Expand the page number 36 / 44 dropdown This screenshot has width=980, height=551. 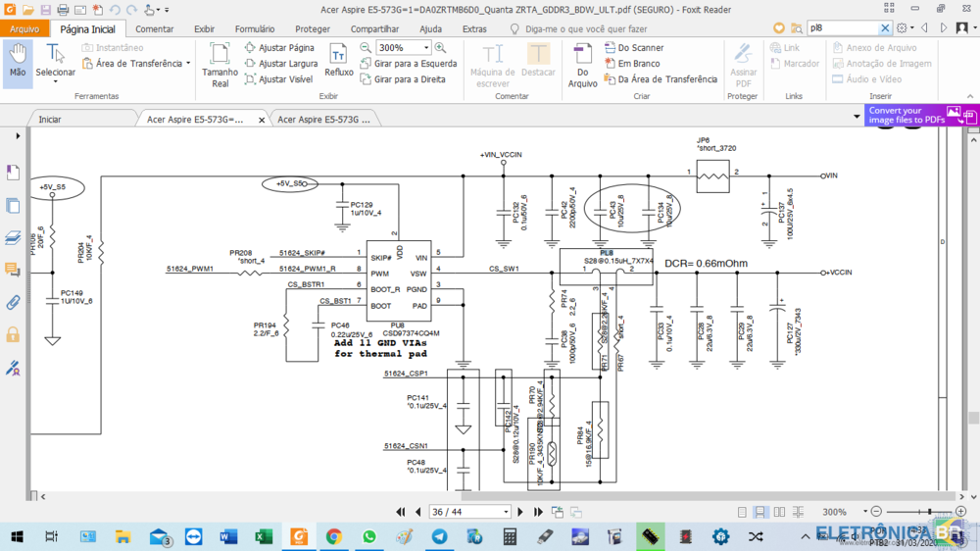click(x=506, y=512)
